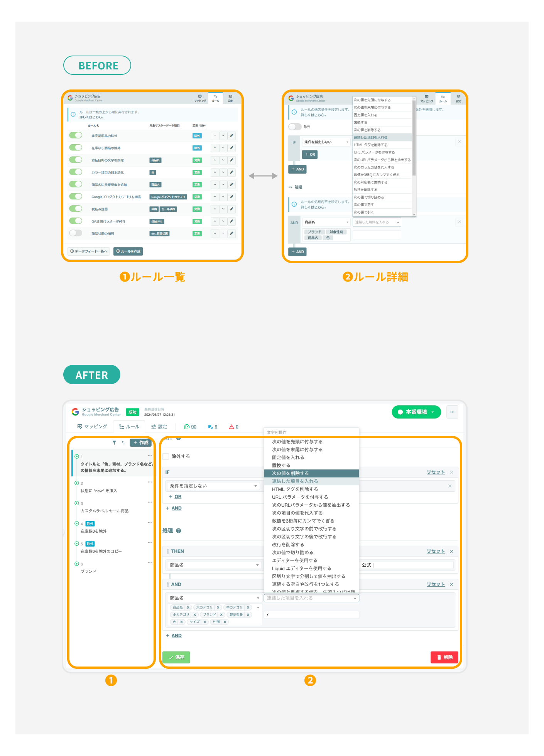Click the ルールを作成 button
This screenshot has height=756, width=544.
[128, 251]
